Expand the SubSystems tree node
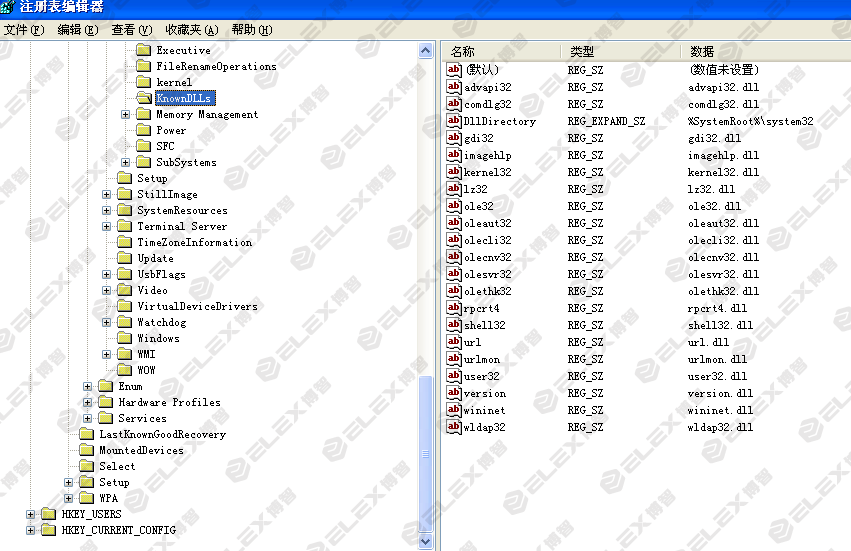 click(126, 162)
